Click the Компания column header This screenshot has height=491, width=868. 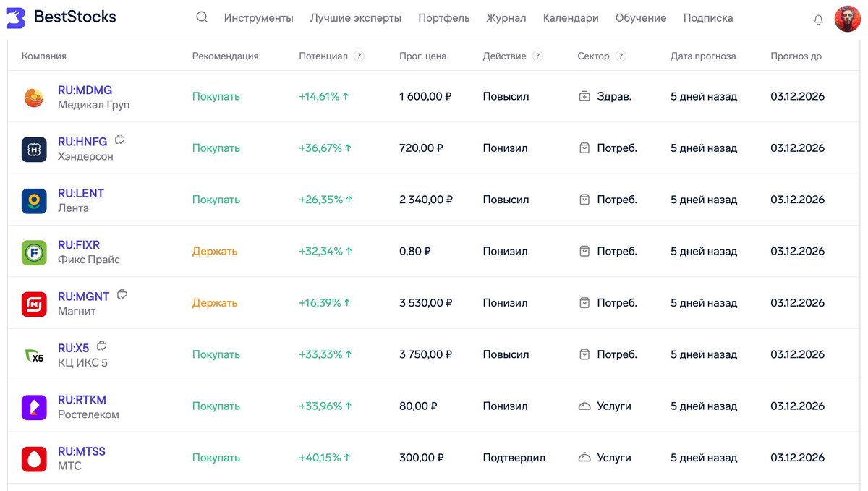click(x=44, y=56)
